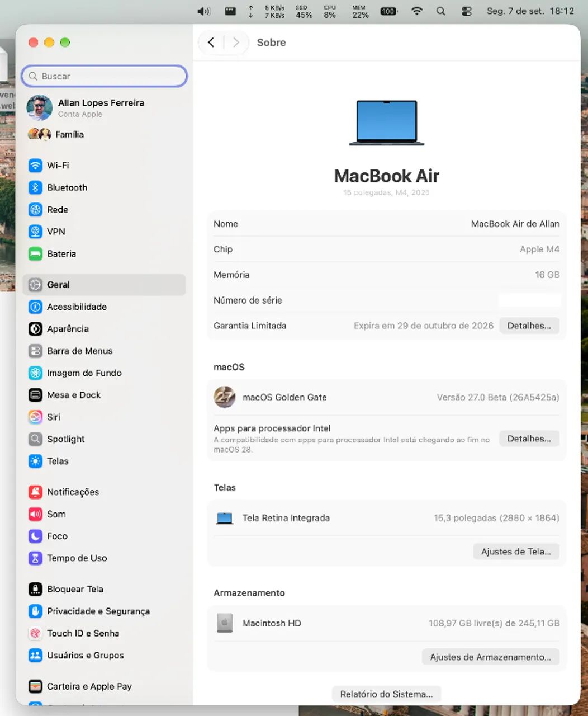
Task: Click the battery 100 indicator
Action: (x=388, y=11)
